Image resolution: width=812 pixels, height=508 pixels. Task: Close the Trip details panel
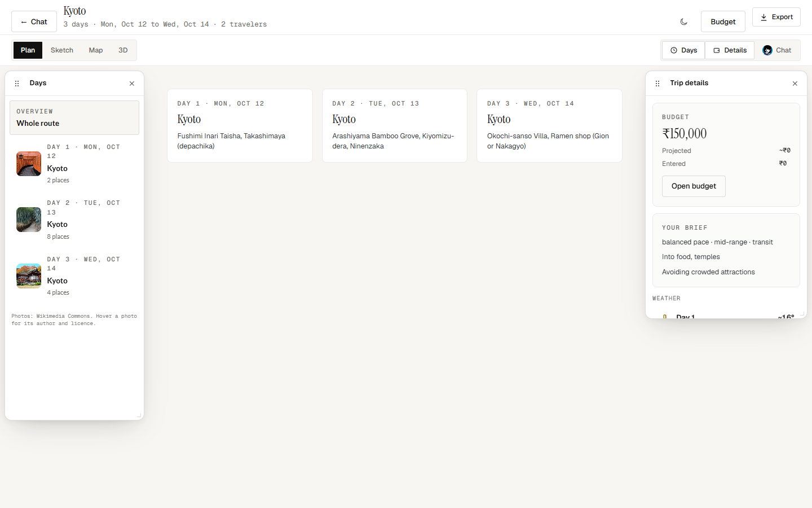(795, 84)
